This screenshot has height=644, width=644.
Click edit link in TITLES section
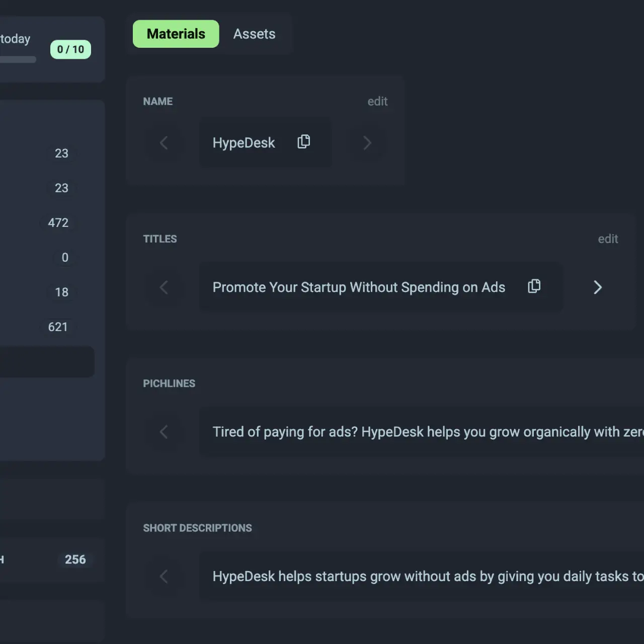608,239
